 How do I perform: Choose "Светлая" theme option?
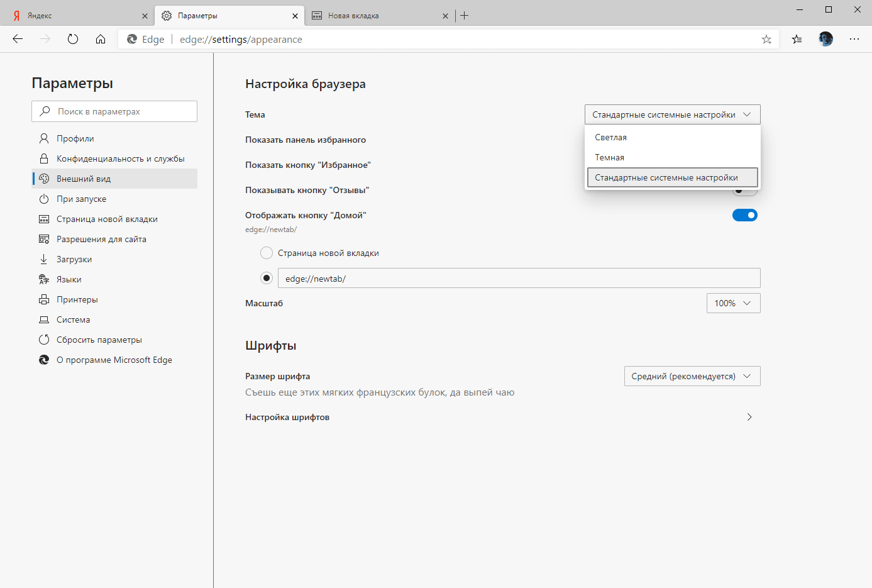click(x=611, y=137)
